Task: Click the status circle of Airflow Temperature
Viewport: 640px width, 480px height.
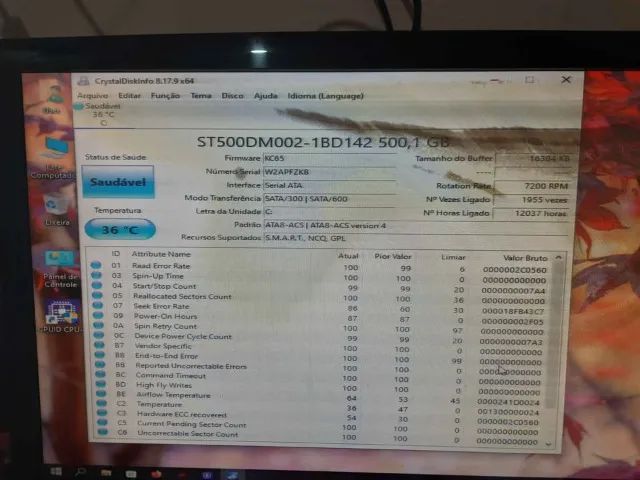Action: (x=101, y=394)
